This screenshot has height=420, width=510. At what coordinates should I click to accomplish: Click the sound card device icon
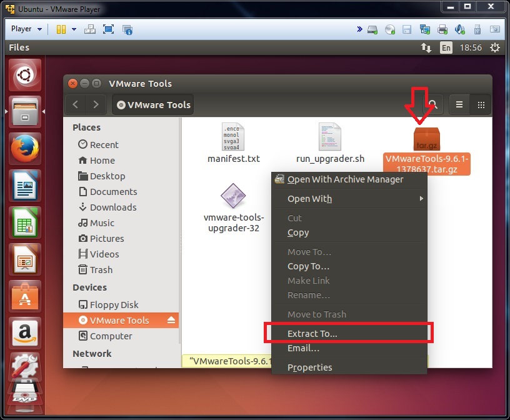(460, 29)
